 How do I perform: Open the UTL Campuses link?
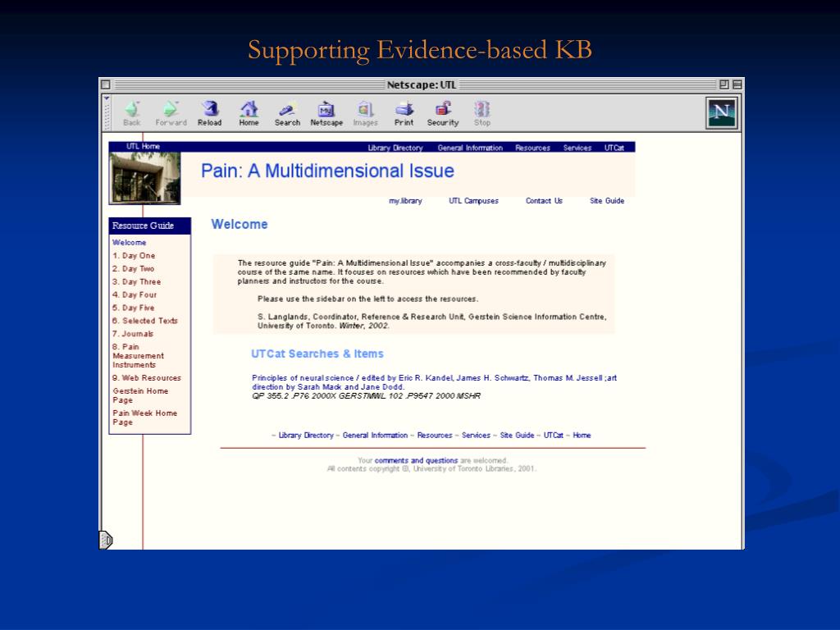(473, 201)
